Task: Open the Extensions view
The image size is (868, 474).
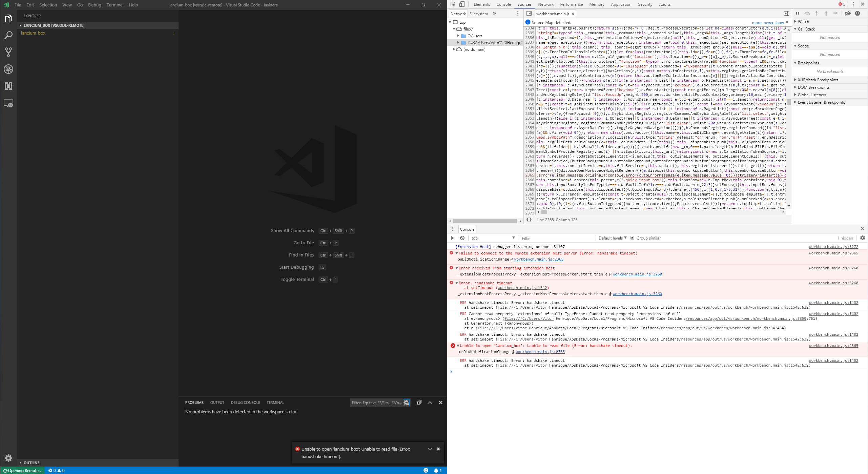Action: pos(8,86)
